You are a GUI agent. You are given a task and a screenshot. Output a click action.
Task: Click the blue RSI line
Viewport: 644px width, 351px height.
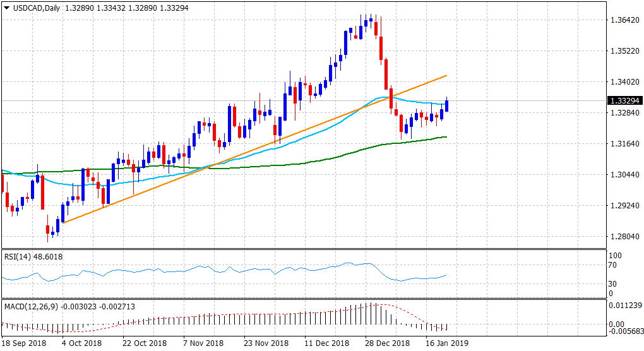(x=253, y=271)
